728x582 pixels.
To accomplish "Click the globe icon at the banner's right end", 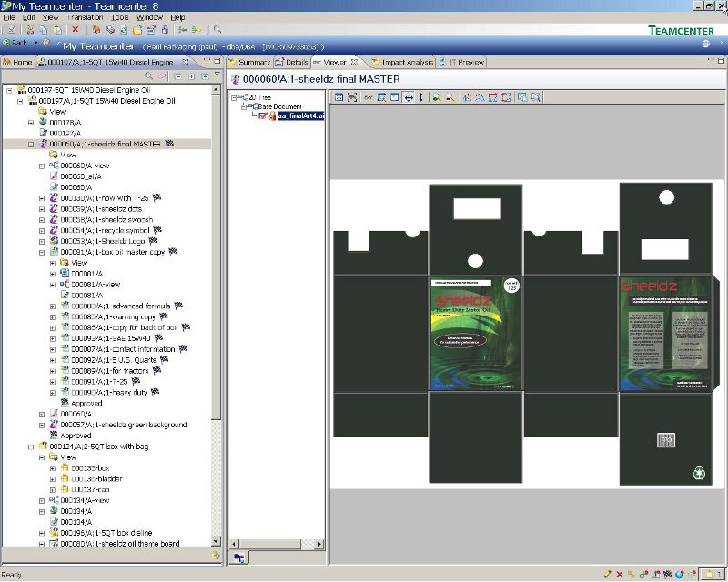I will click(x=706, y=44).
